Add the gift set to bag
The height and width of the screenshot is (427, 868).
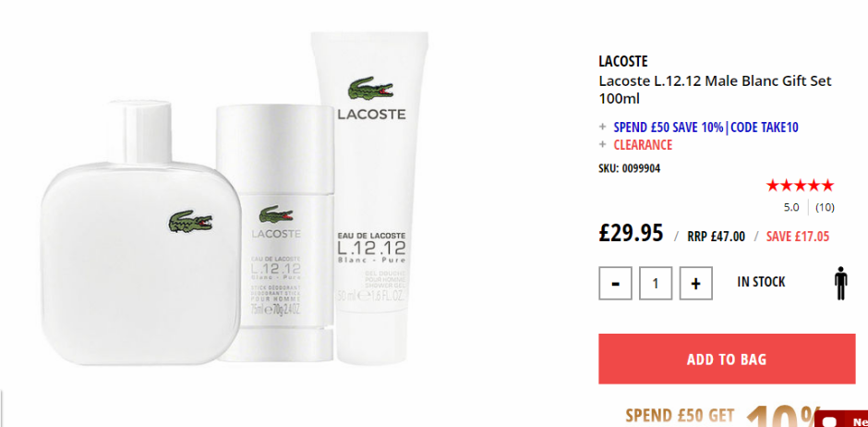(727, 359)
